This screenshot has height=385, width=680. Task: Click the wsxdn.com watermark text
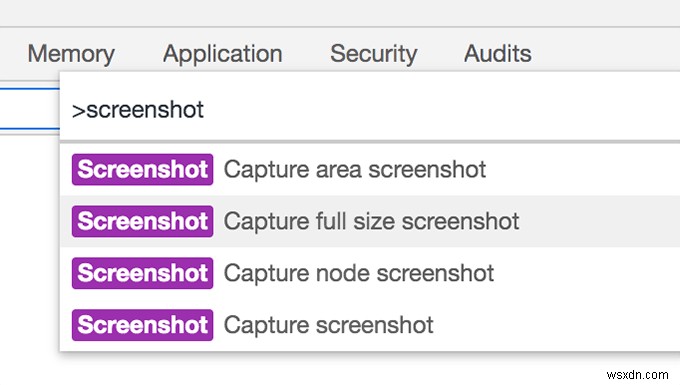click(x=637, y=375)
